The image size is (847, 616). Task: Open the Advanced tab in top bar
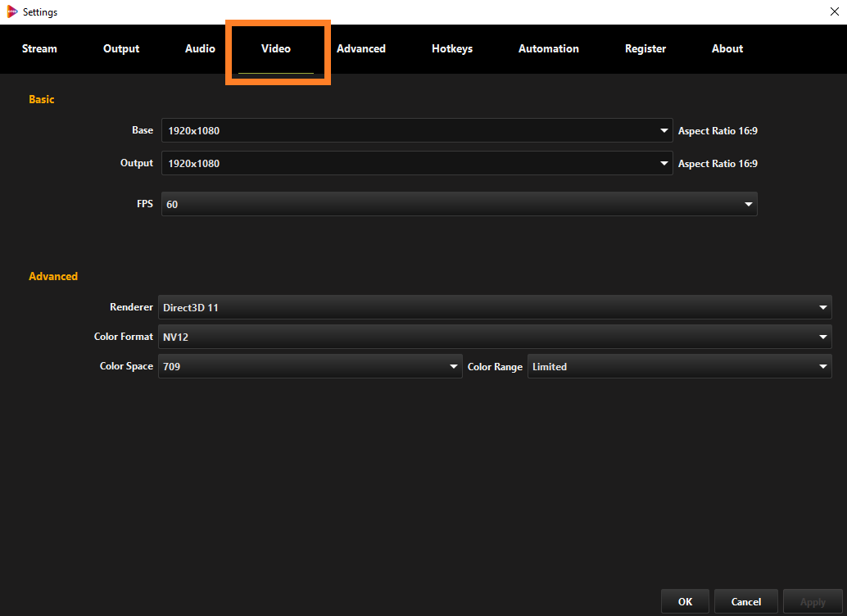[x=361, y=48]
